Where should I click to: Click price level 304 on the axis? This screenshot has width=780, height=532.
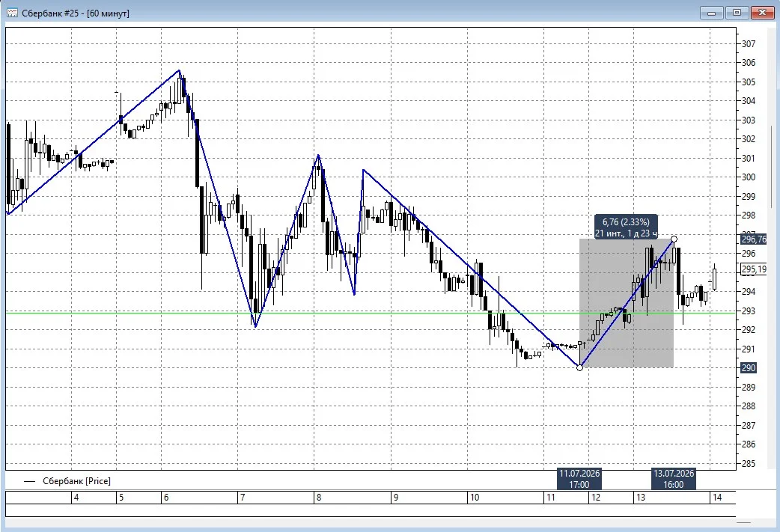[749, 101]
